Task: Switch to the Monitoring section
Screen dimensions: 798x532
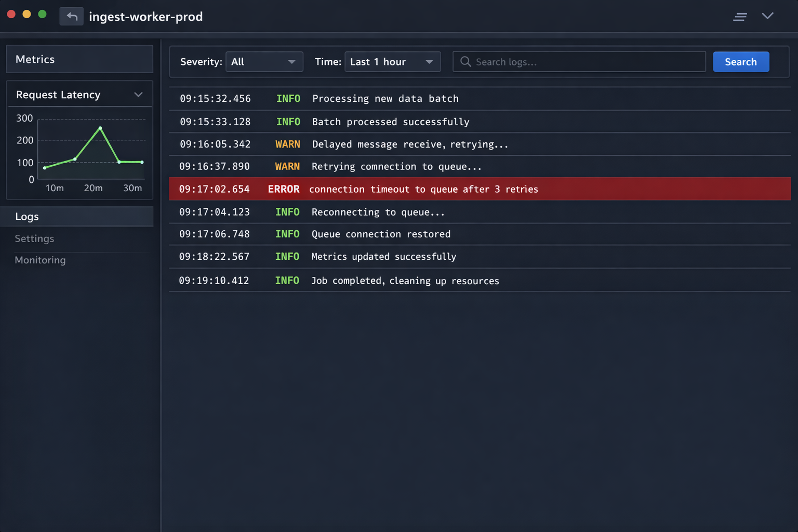Action: [40, 260]
